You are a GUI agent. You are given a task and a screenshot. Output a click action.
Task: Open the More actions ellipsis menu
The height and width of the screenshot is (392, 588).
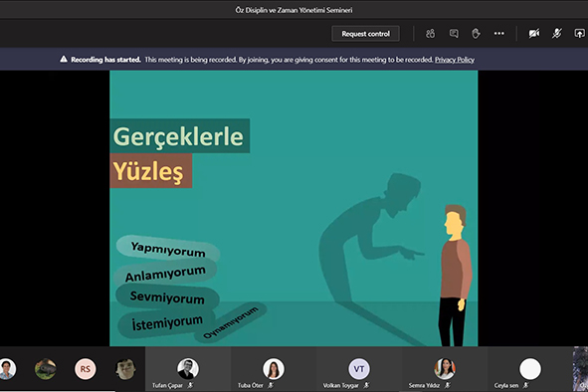click(499, 34)
